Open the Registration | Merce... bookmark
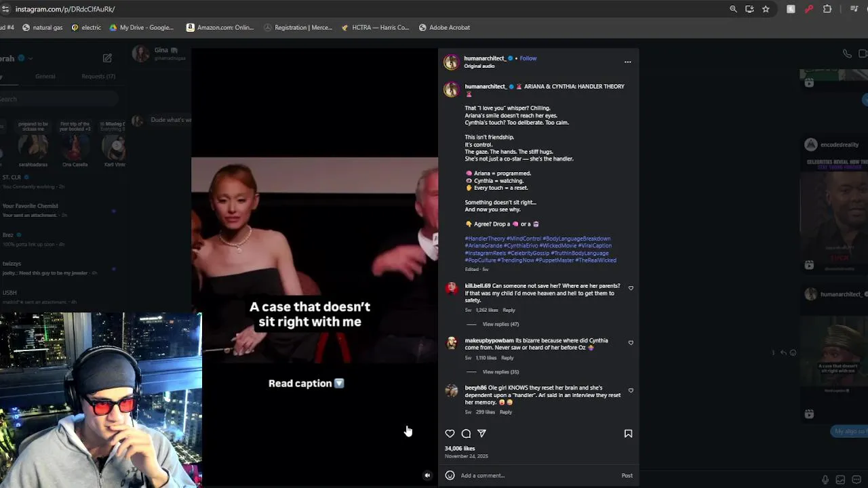 298,28
